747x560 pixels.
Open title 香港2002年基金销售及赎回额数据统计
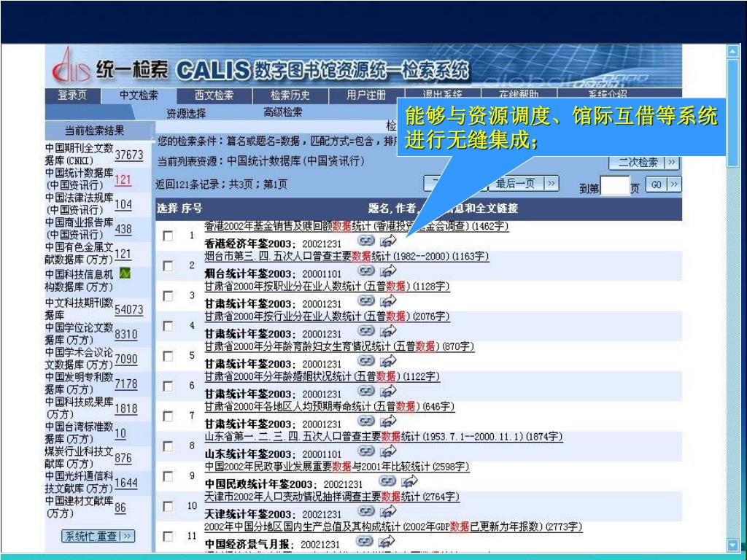pyautogui.click(x=356, y=226)
